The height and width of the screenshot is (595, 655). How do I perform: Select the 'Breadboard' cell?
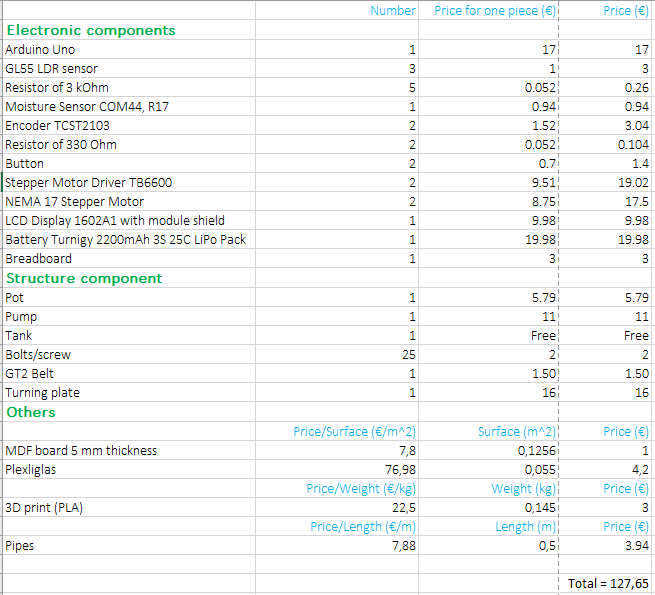129,259
